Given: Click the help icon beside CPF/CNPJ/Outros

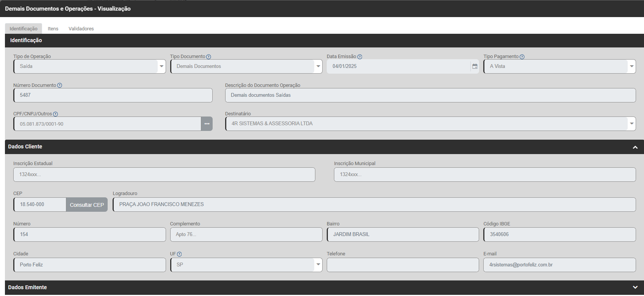Looking at the screenshot, I should tap(55, 114).
